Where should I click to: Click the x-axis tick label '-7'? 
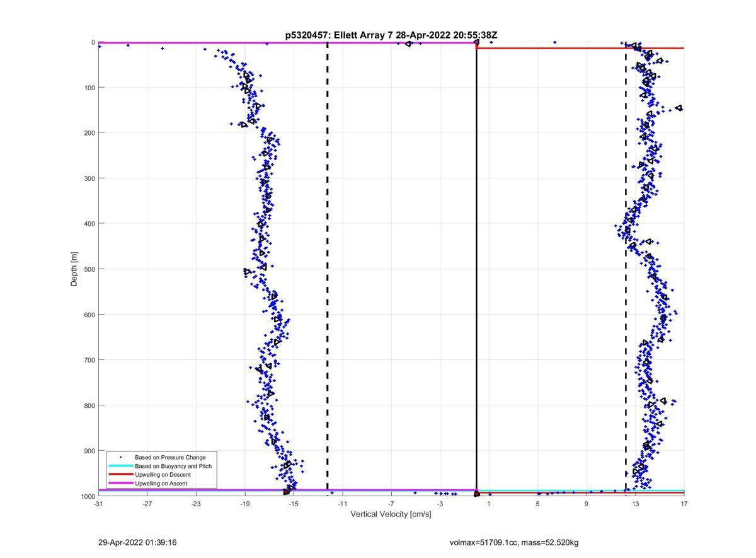[391, 504]
